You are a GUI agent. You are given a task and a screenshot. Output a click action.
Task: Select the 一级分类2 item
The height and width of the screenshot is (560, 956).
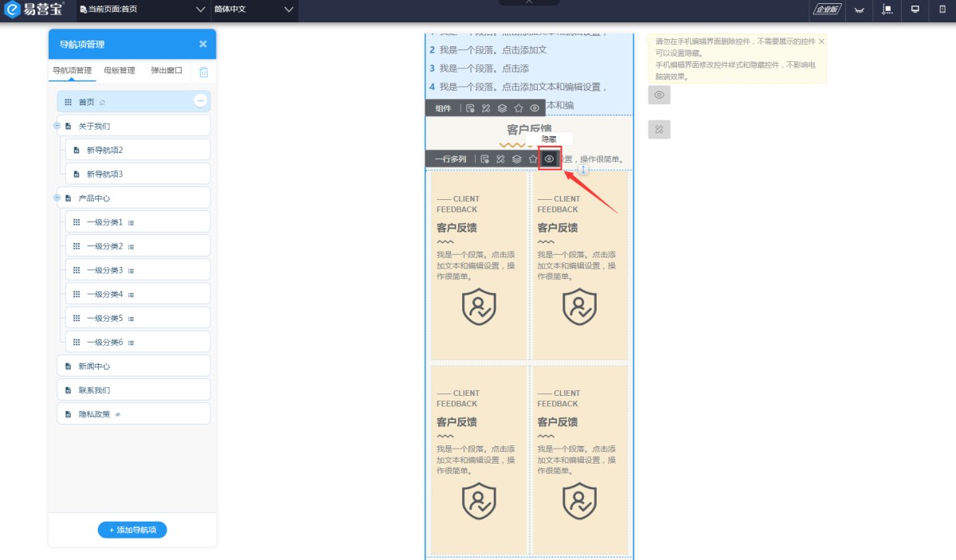pos(138,246)
